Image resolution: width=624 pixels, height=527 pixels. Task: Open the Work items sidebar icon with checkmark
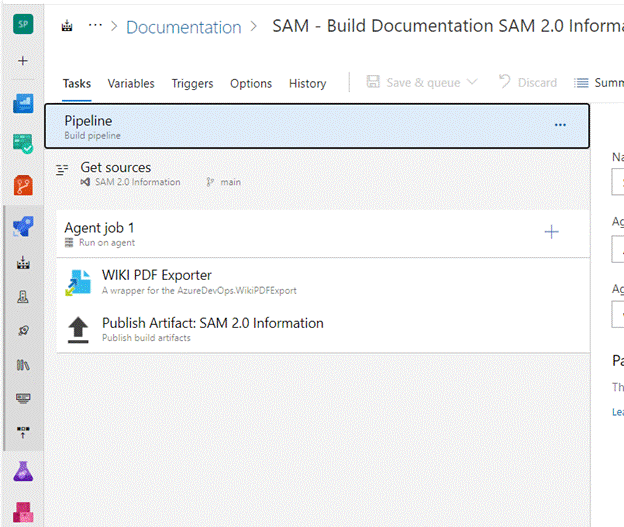pyautogui.click(x=23, y=144)
